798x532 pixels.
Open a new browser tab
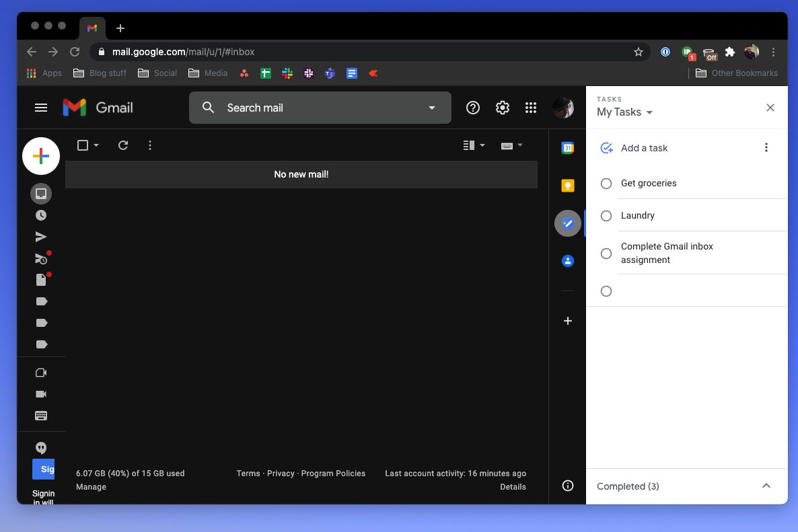[120, 28]
